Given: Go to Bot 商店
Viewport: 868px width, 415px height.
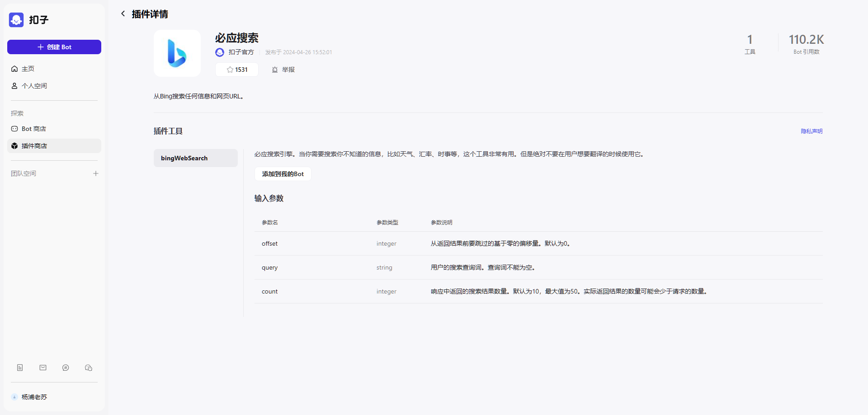Looking at the screenshot, I should coord(54,129).
